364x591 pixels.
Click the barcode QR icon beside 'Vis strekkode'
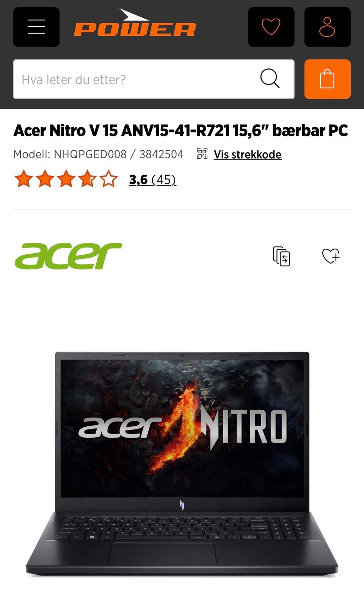202,154
